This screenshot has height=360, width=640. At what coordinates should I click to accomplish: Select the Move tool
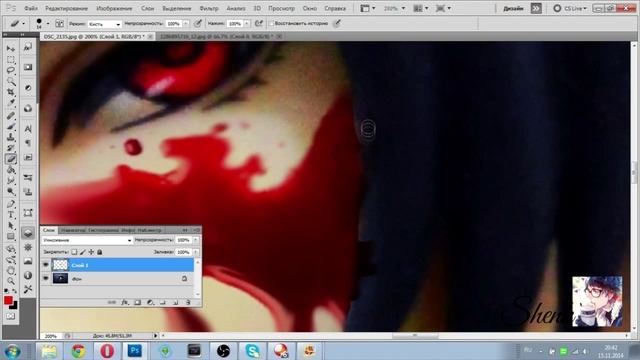pyautogui.click(x=11, y=49)
